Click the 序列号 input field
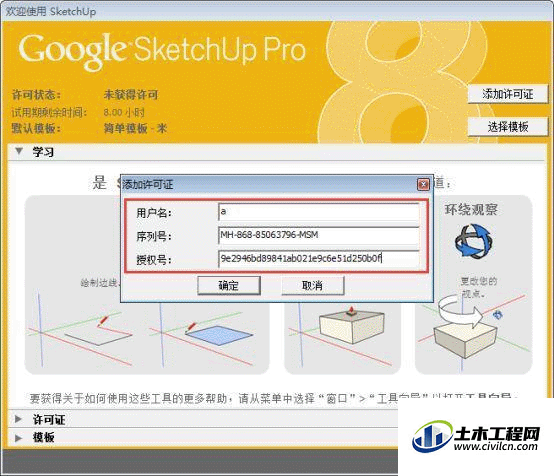Screen dimensions: 554x476 coord(319,235)
